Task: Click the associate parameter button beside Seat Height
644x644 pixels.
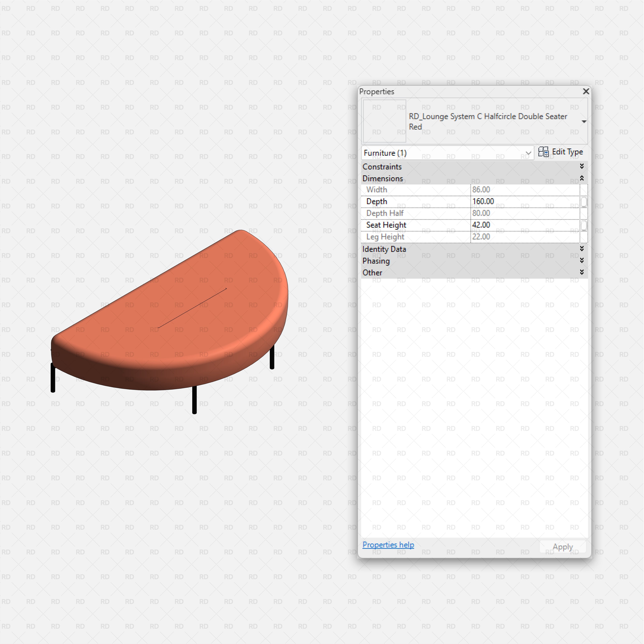Action: (x=584, y=225)
